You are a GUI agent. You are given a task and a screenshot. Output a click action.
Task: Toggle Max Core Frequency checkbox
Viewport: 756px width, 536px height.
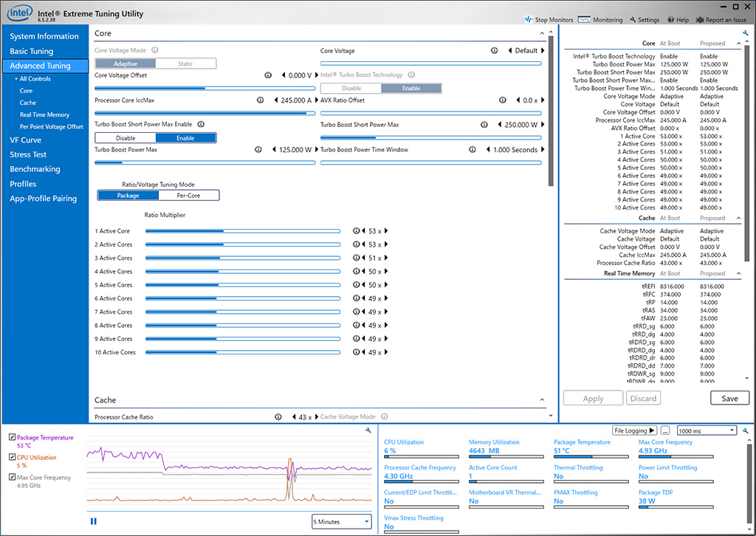tap(12, 477)
